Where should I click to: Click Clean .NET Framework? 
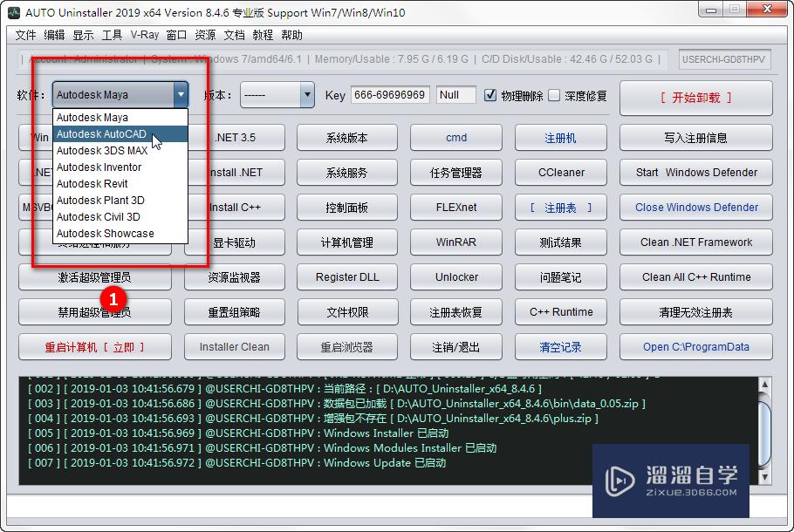click(x=695, y=242)
